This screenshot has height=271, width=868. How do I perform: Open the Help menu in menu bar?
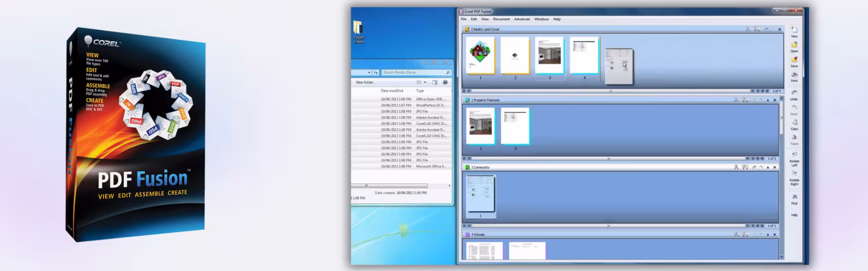pyautogui.click(x=557, y=19)
